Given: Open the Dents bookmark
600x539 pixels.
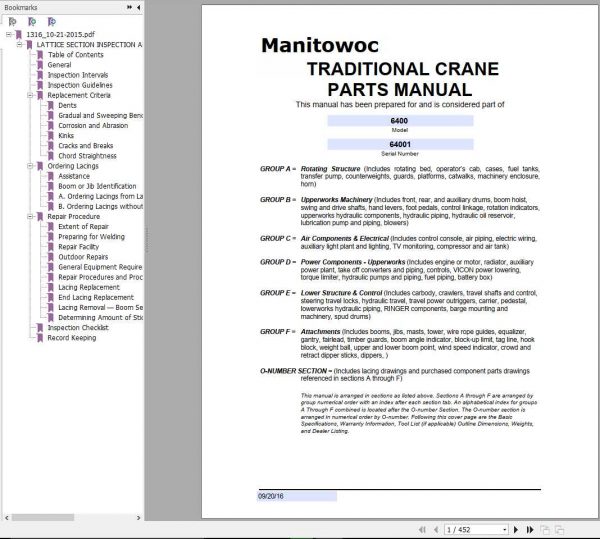Looking at the screenshot, I should (67, 105).
